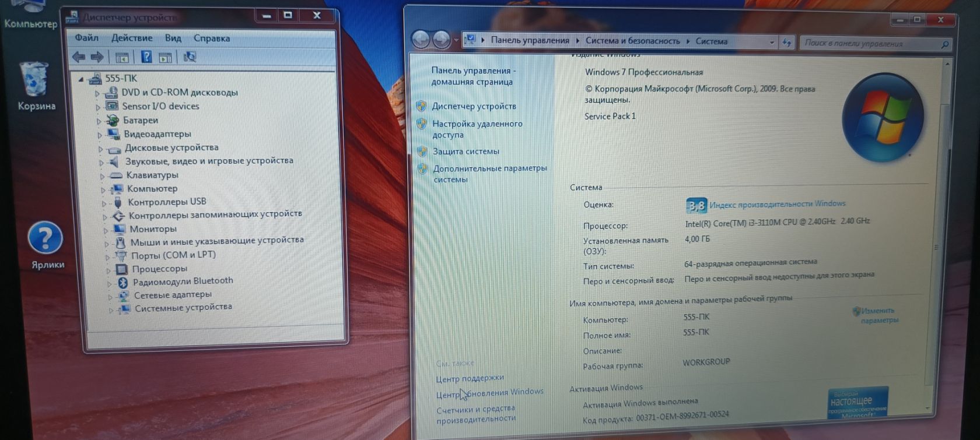
Task: Go back in the Control Panel window
Action: (421, 39)
